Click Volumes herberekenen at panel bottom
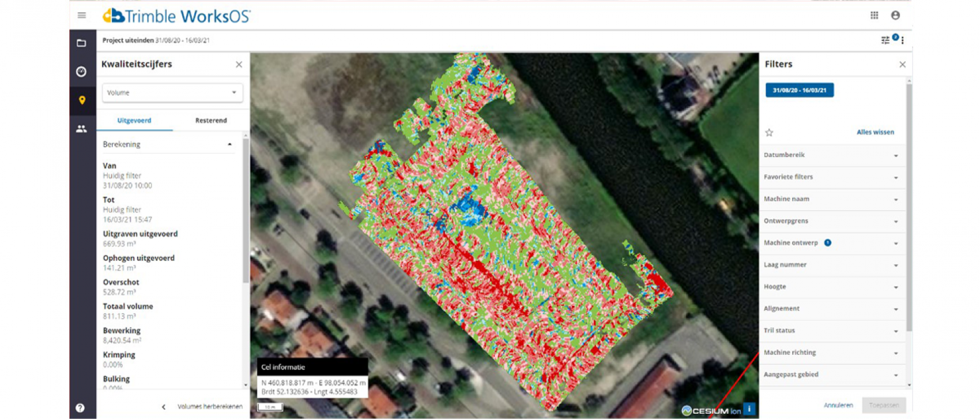Viewport: 980px width, 419px height. pos(209,406)
